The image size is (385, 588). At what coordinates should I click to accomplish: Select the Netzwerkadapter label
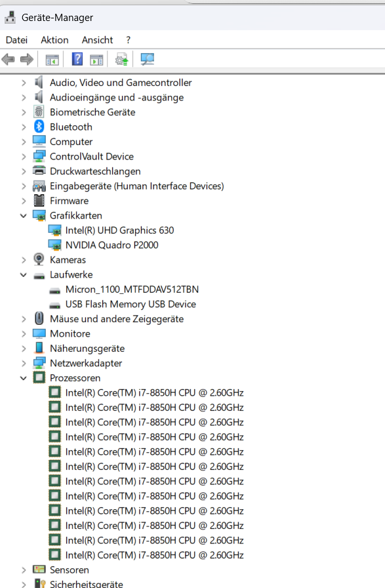click(86, 364)
